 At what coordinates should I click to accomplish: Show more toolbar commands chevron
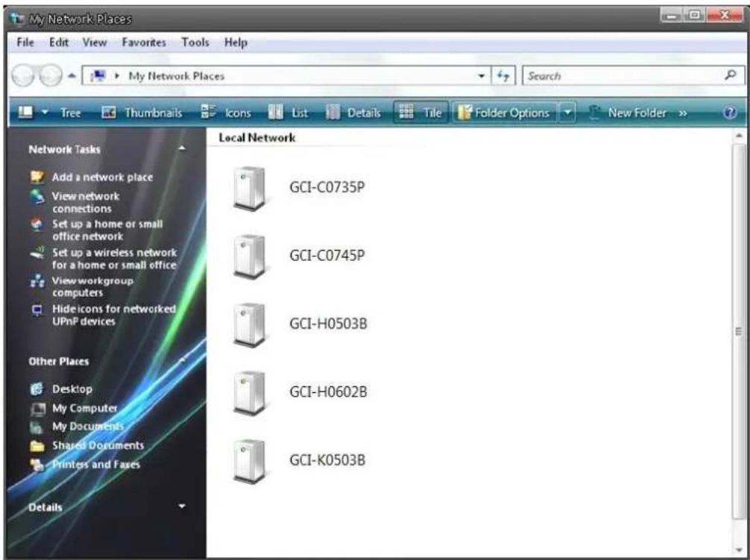tap(683, 113)
